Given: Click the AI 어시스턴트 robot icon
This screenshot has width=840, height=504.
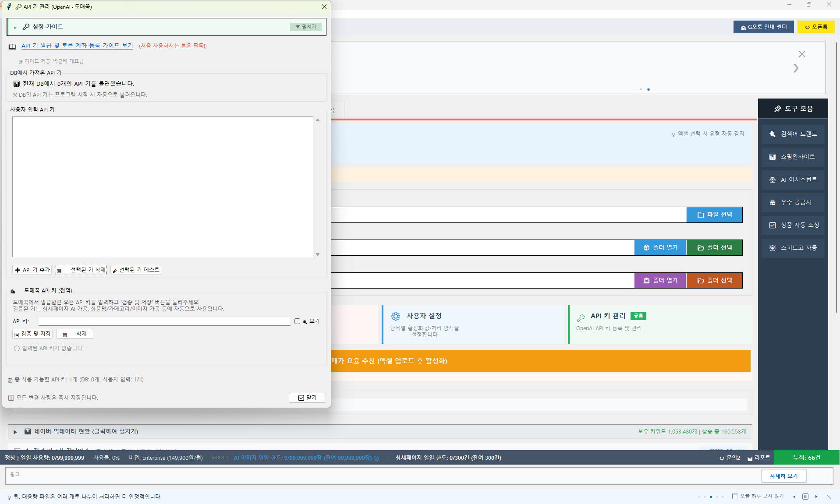Looking at the screenshot, I should pos(773,180).
